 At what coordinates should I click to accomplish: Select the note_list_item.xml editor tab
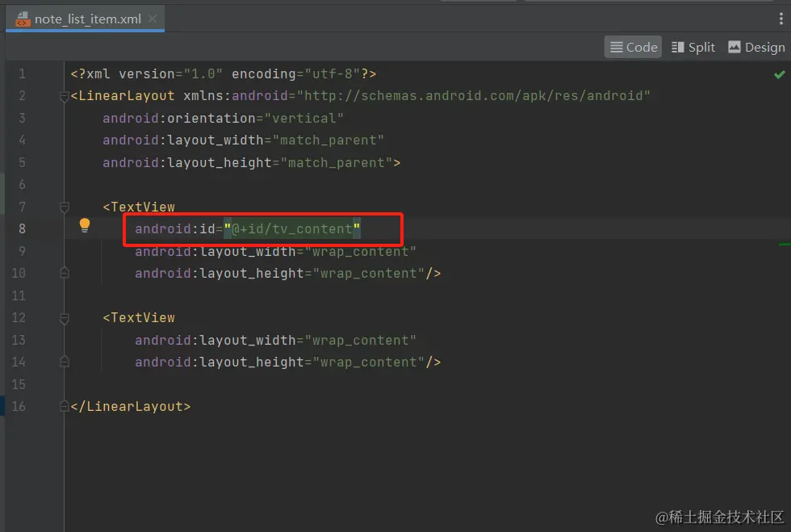(x=86, y=19)
